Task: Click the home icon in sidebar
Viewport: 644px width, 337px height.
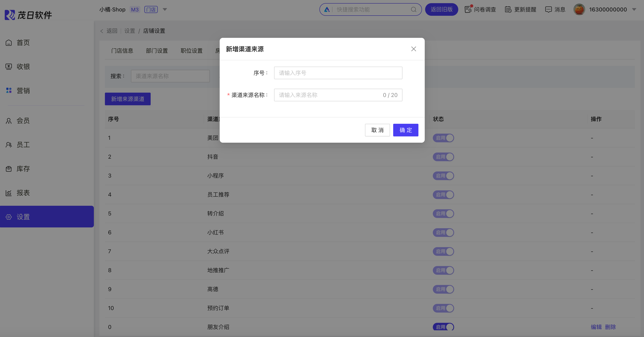Action: [9, 43]
